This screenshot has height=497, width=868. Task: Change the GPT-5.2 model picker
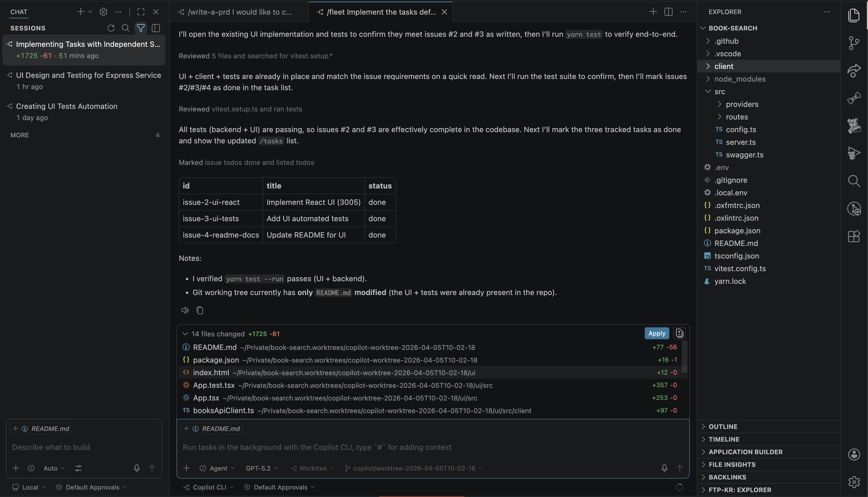tap(262, 468)
